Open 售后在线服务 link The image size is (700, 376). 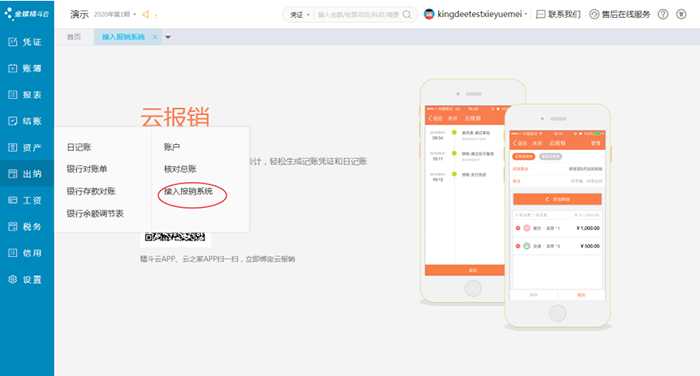coord(620,14)
